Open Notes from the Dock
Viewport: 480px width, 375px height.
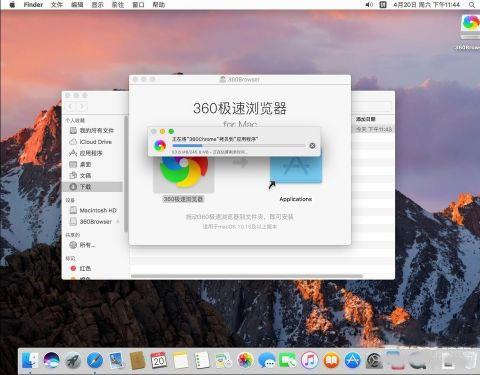180,361
